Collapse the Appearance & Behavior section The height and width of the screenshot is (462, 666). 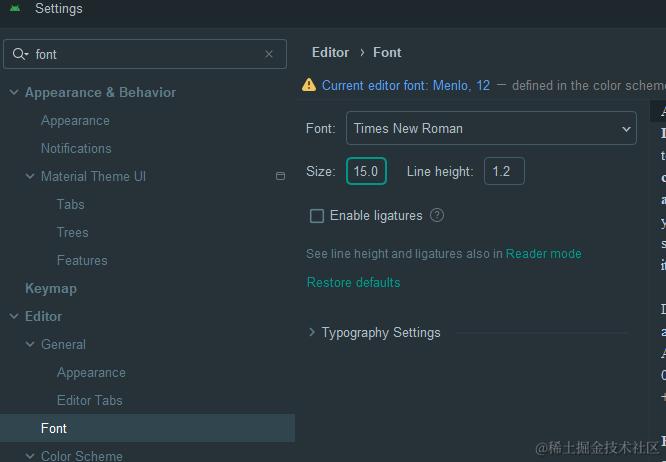click(x=14, y=92)
